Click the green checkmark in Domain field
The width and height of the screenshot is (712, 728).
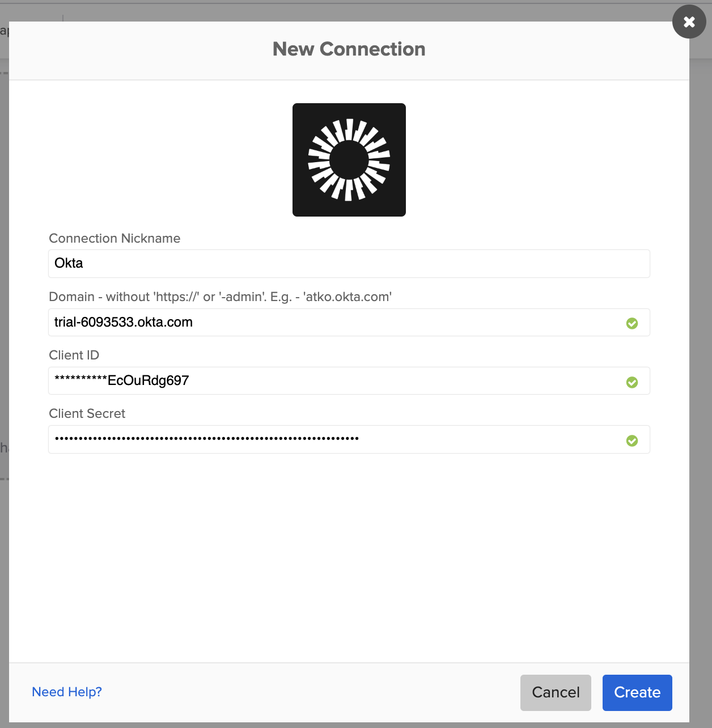point(632,323)
